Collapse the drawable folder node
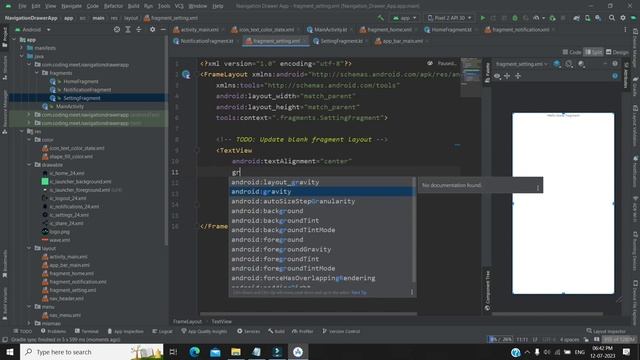The height and width of the screenshot is (360, 640). (29, 164)
